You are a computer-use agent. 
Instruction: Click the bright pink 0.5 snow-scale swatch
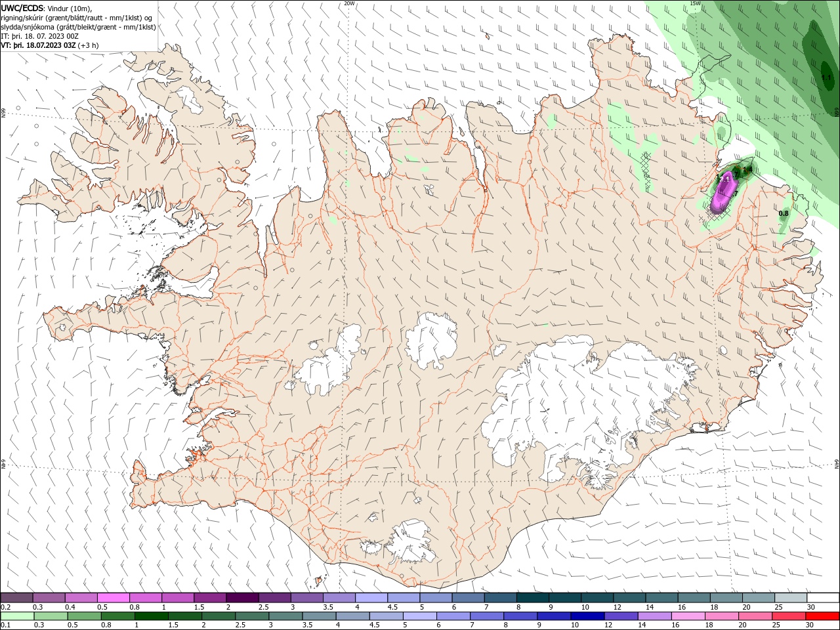pos(113,598)
